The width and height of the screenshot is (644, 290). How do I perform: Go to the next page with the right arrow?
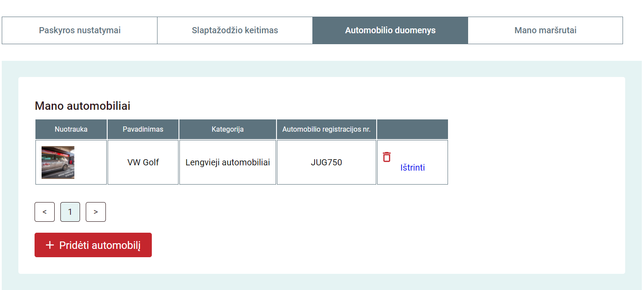(96, 212)
